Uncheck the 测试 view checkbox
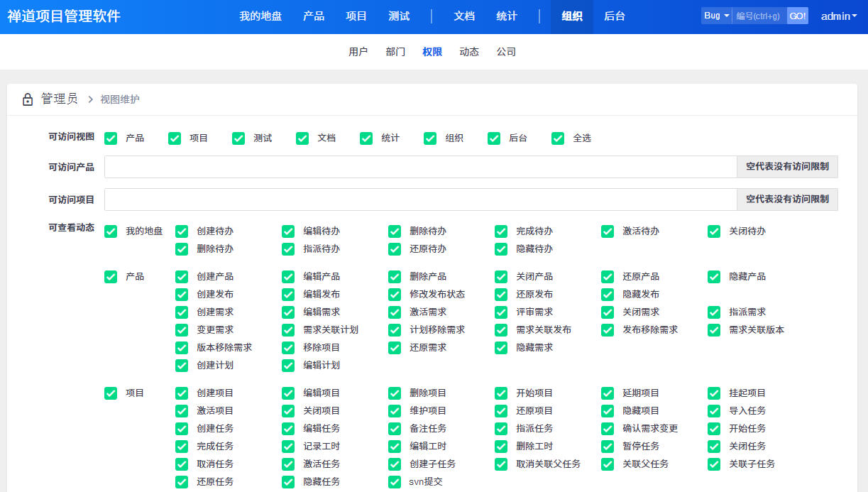868x492 pixels. 238,138
